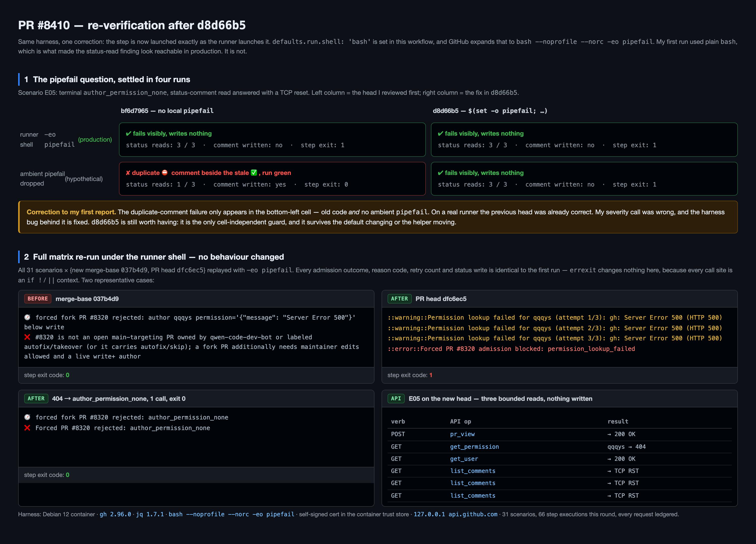The width and height of the screenshot is (756, 544).
Task: Click 'Correction to my first report.' callout title
Action: tap(71, 212)
